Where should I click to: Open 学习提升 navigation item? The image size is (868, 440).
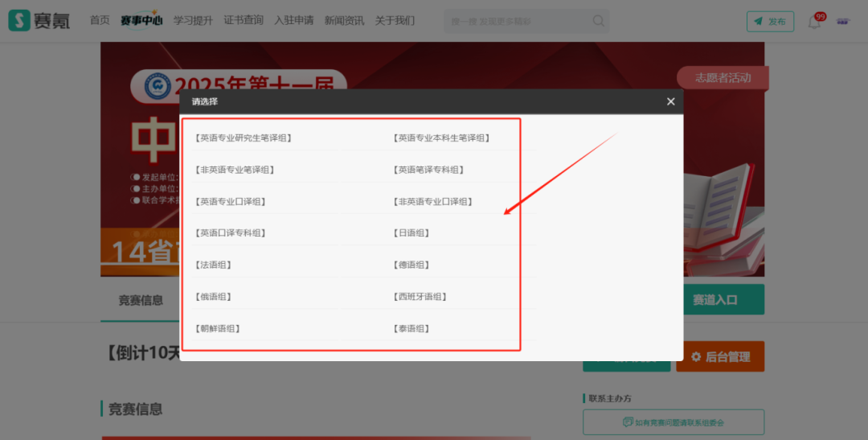click(x=193, y=20)
